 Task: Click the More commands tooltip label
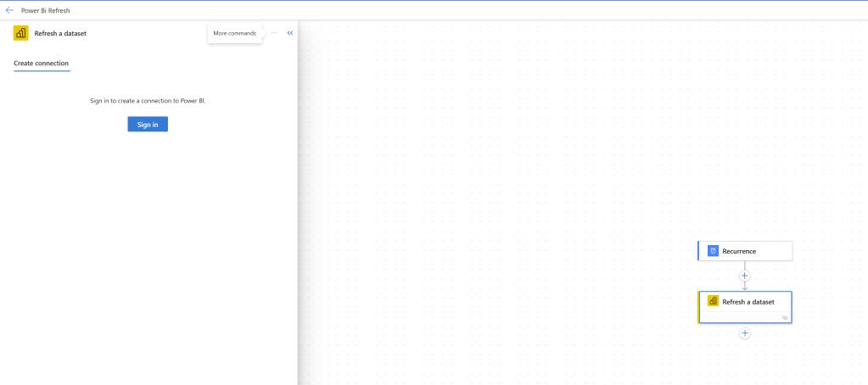pyautogui.click(x=235, y=33)
